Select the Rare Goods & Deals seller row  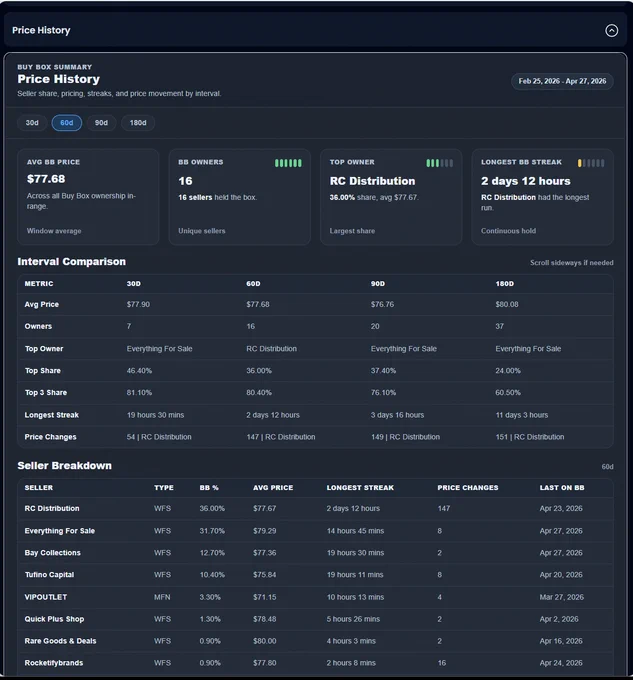pyautogui.click(x=315, y=641)
